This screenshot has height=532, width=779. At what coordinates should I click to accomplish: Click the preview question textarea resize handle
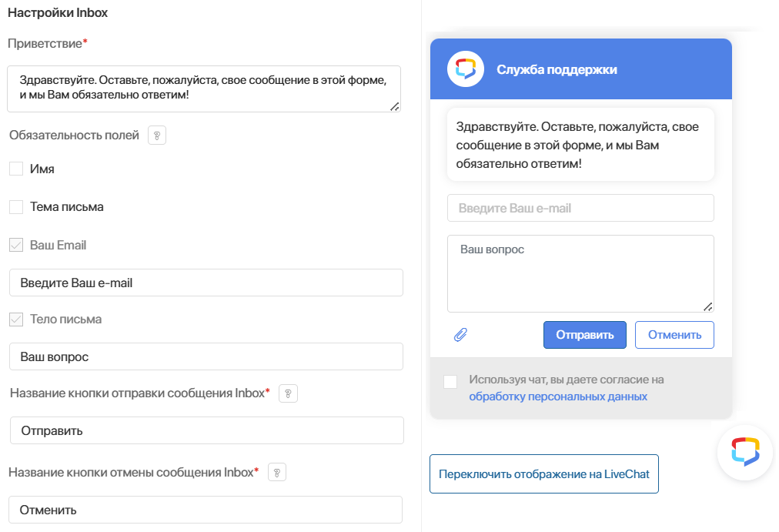(x=708, y=306)
